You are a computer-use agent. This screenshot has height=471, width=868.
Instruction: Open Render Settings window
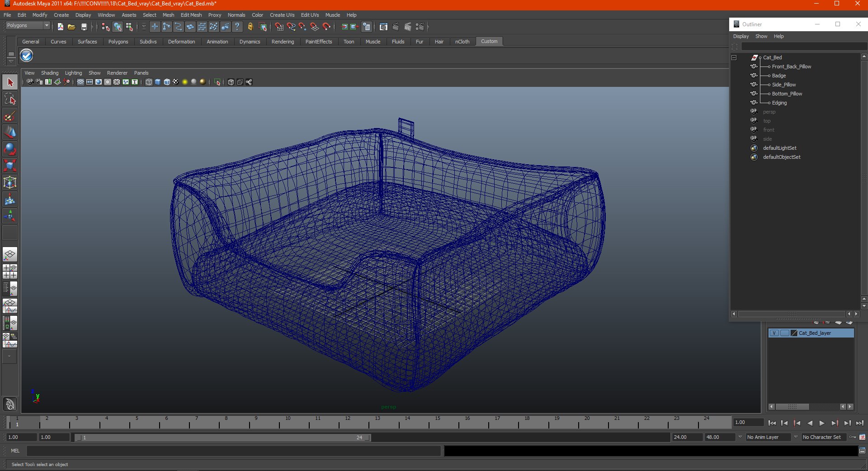[x=420, y=27]
